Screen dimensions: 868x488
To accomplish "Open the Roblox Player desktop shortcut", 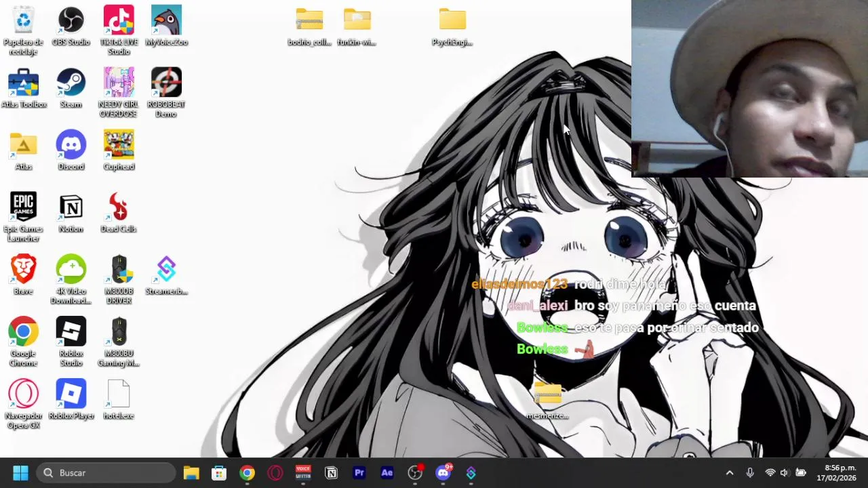I will pos(71,400).
